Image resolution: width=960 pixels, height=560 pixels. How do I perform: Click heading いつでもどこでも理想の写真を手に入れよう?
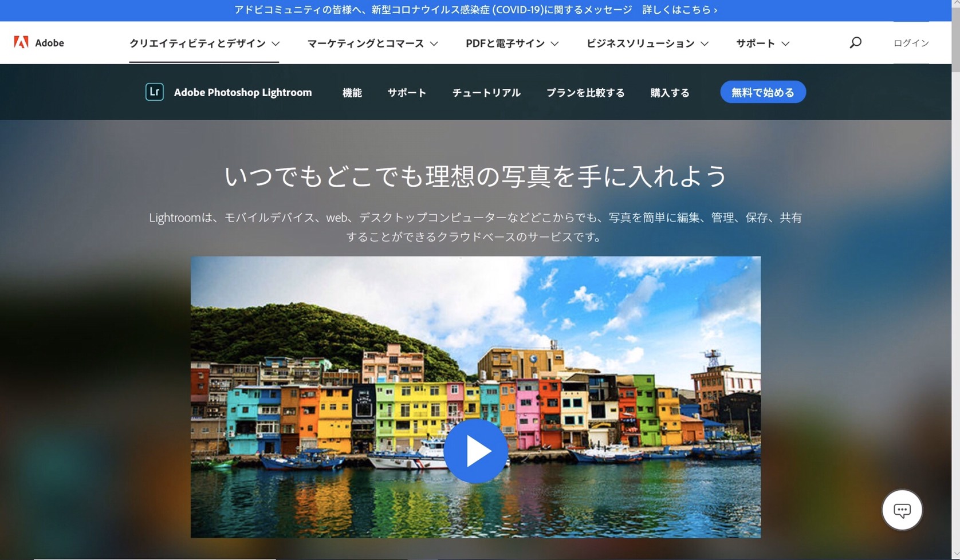(475, 176)
